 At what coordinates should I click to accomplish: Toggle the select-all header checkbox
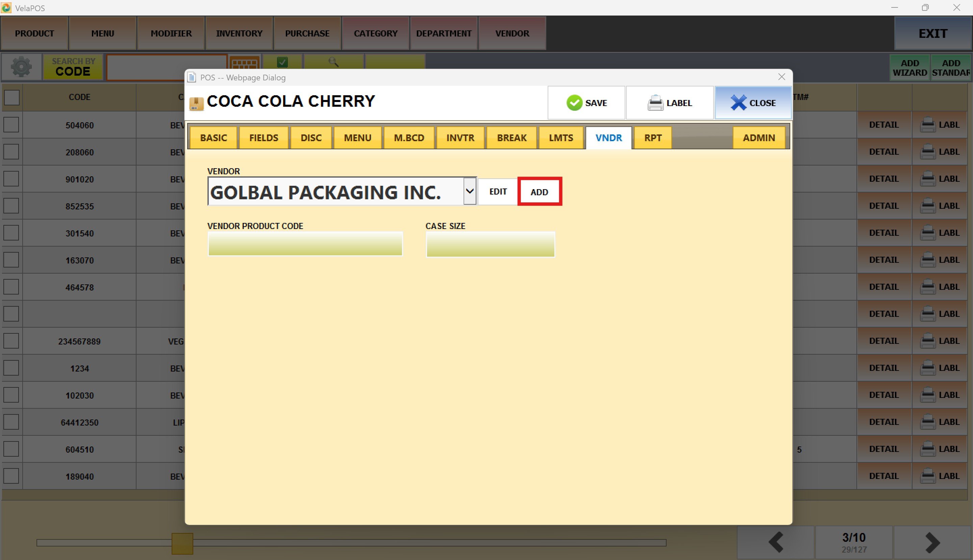pyautogui.click(x=11, y=97)
